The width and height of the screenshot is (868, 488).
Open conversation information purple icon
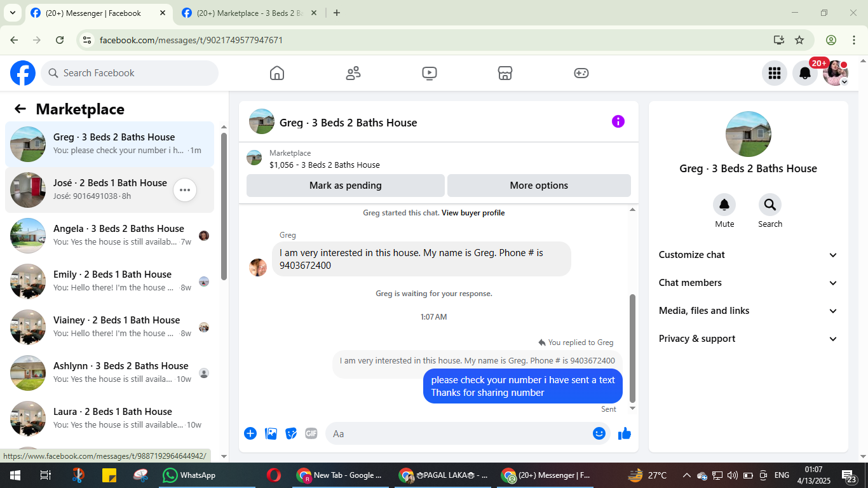coord(618,122)
